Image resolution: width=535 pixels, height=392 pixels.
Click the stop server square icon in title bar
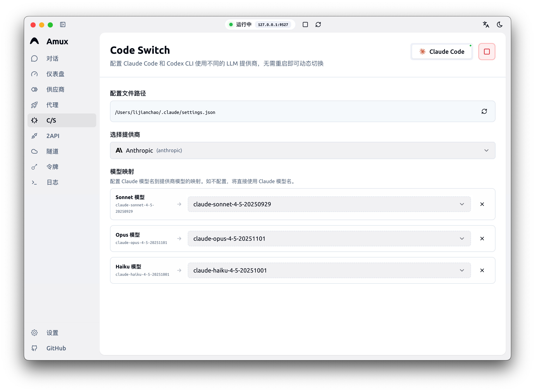click(305, 25)
